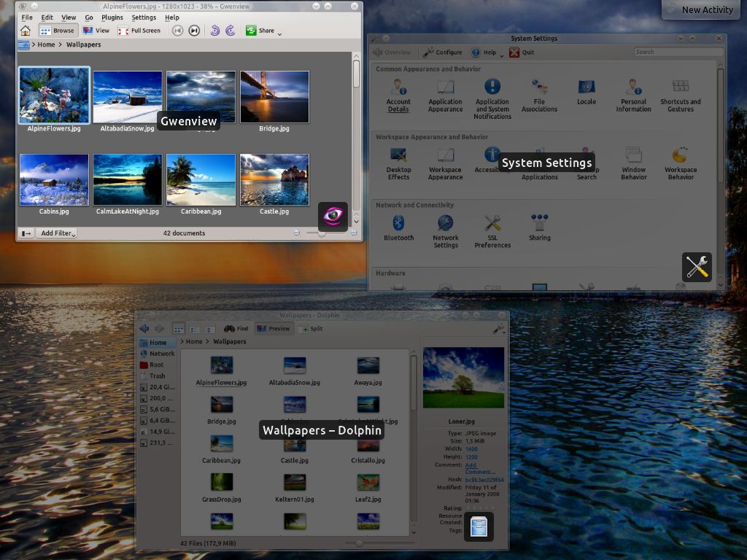This screenshot has height=560, width=747.
Task: Rotate image left in Gwenview
Action: click(215, 31)
